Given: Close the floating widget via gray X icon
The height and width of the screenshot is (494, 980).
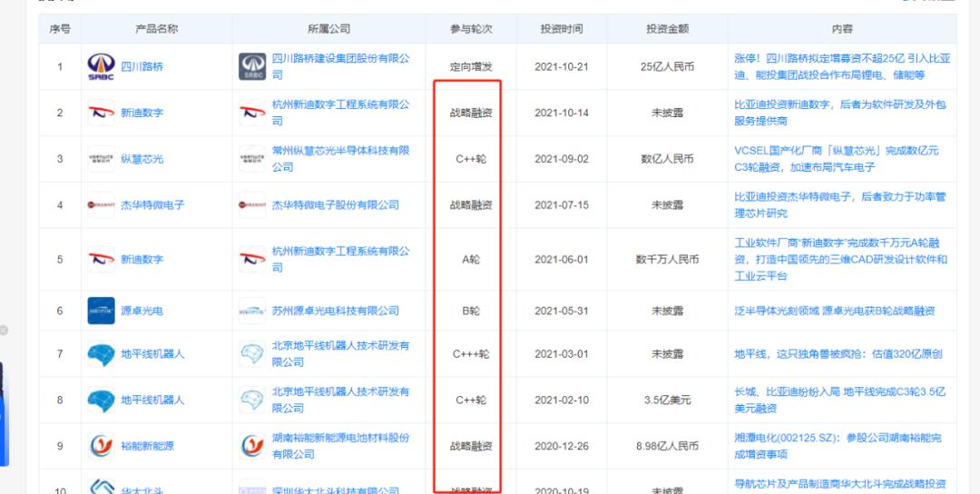Looking at the screenshot, I should [3, 331].
